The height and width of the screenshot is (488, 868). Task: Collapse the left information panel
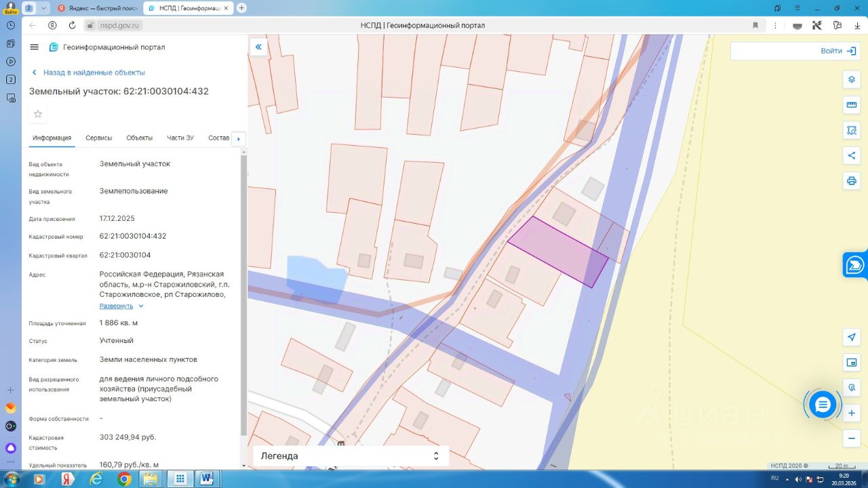(258, 47)
